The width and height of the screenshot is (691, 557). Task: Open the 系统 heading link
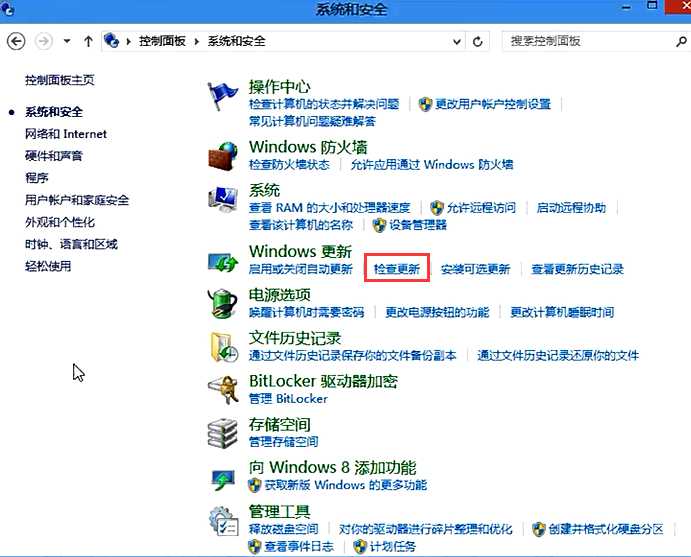pos(264,190)
